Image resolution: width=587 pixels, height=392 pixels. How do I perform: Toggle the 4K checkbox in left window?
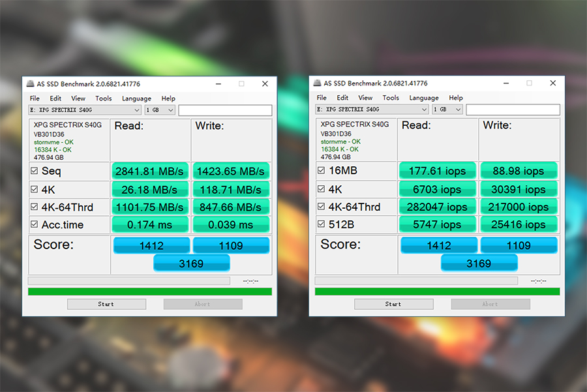pyautogui.click(x=34, y=189)
